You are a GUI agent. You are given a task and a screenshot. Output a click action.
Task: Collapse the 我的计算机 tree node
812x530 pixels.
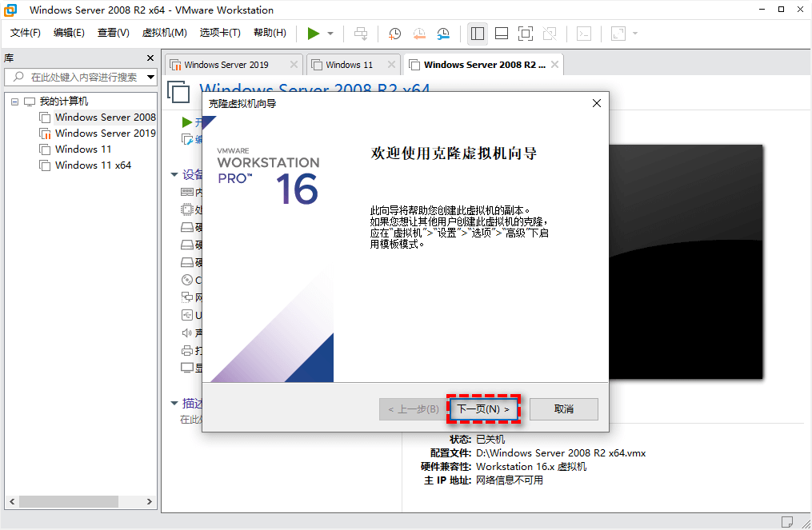click(x=15, y=102)
